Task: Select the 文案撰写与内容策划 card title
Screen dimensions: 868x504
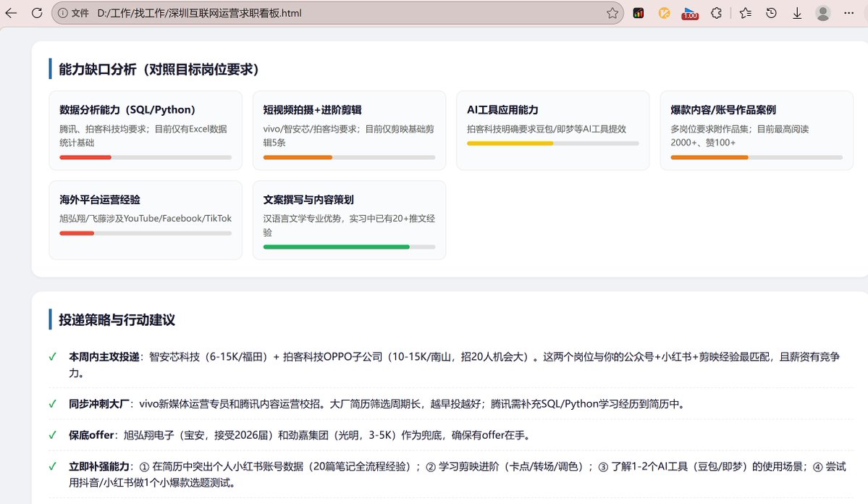Action: point(308,199)
